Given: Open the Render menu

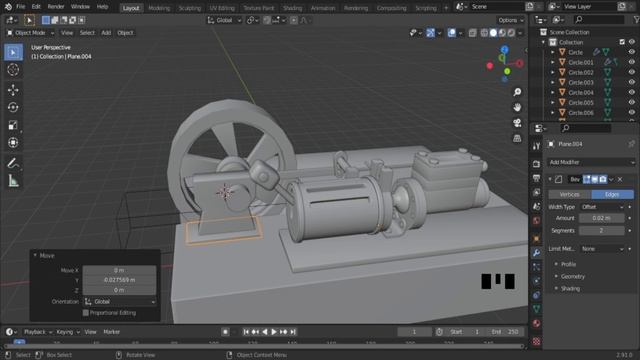Looking at the screenshot, I should pos(56,7).
